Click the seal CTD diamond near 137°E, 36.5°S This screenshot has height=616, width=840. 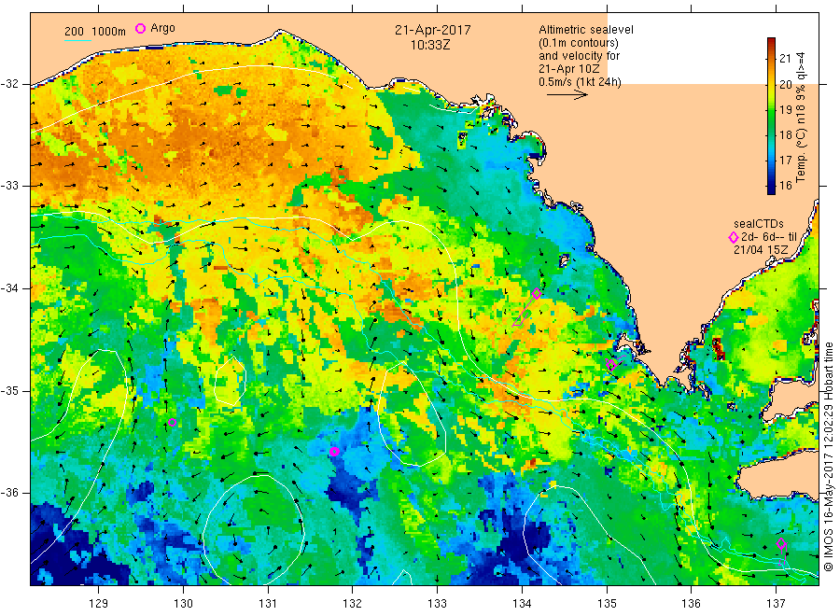(781, 544)
